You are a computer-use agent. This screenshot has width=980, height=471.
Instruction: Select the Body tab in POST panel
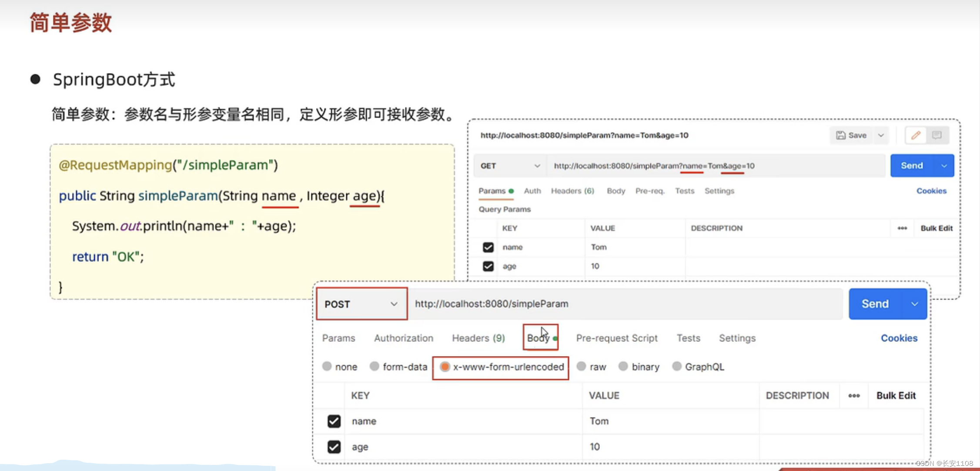point(541,338)
